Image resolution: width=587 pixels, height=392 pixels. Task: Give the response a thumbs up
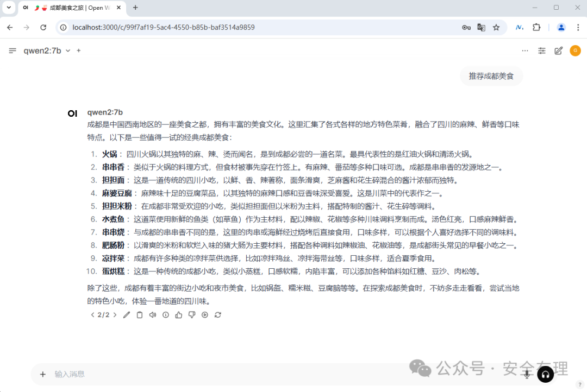[x=179, y=315]
